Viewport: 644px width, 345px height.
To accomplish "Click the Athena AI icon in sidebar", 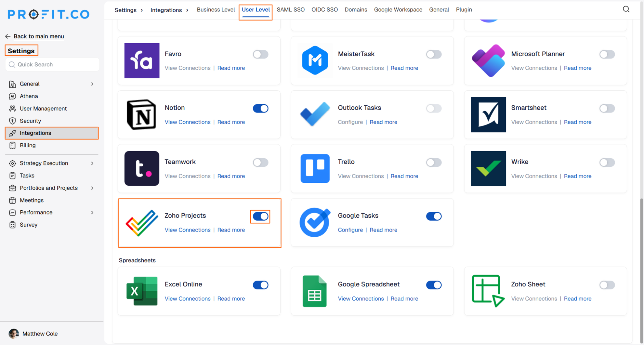I will click(12, 96).
